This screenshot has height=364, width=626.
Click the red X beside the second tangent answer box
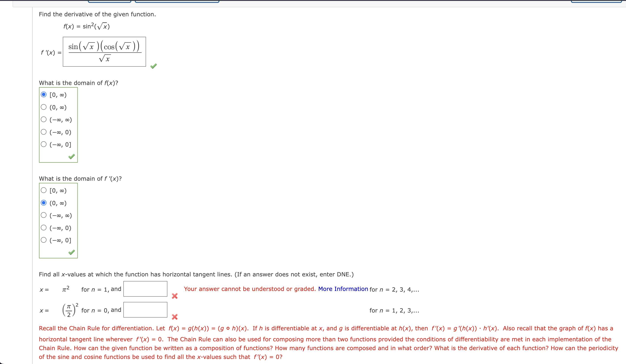[175, 317]
